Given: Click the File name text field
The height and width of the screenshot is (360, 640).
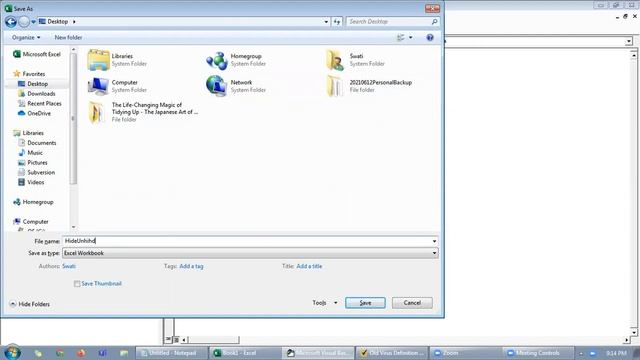Looking at the screenshot, I should [247, 241].
